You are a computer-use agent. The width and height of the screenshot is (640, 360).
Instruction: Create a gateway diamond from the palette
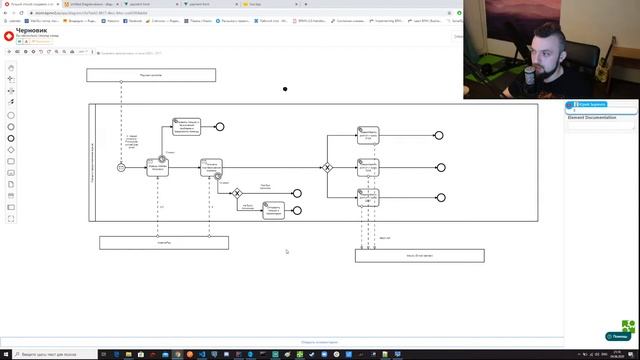(11, 150)
